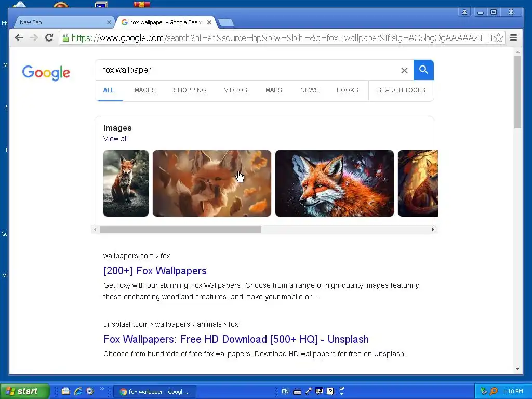Click the system clock showing 1:18 PM
Viewport: 532px width, 399px height.
coord(513,392)
